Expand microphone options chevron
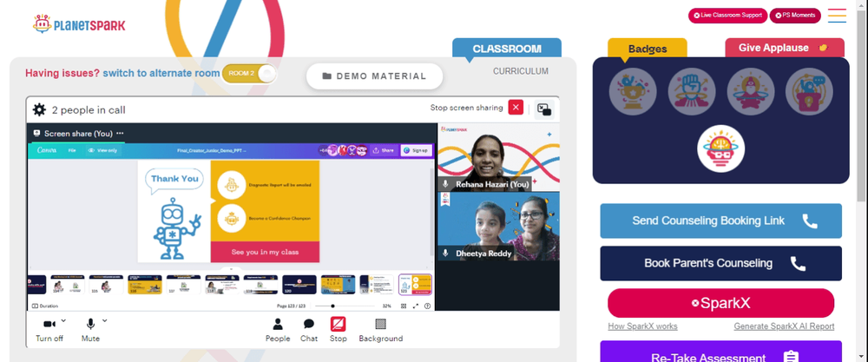This screenshot has width=868, height=362. click(x=105, y=320)
